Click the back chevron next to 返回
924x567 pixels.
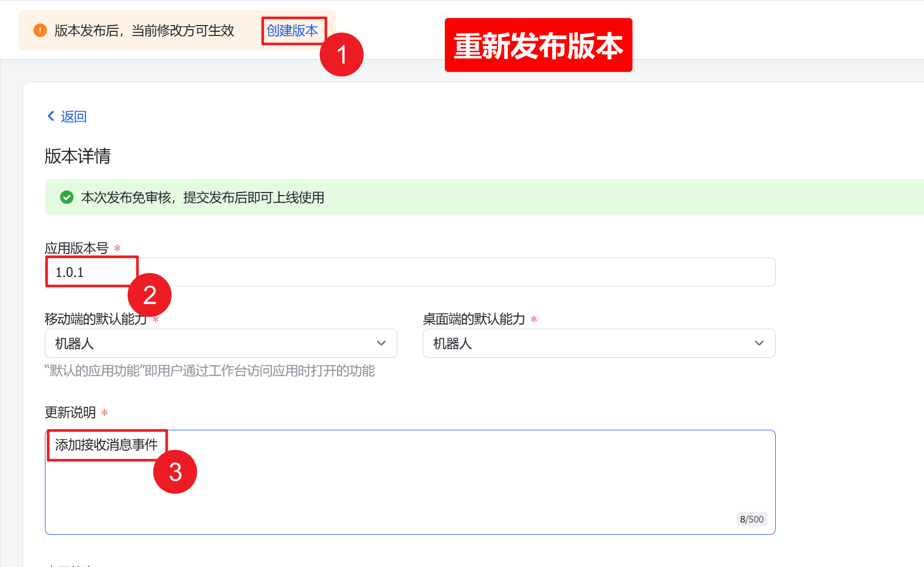point(51,116)
